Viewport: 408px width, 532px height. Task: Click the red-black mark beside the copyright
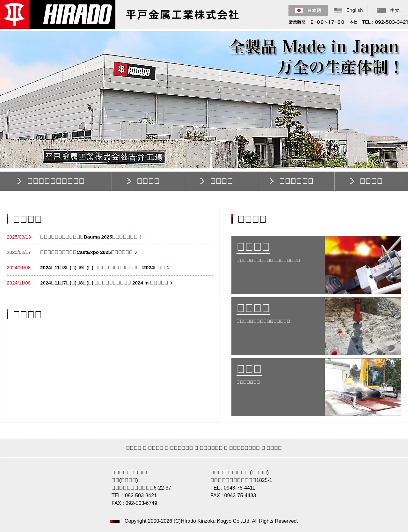115,521
